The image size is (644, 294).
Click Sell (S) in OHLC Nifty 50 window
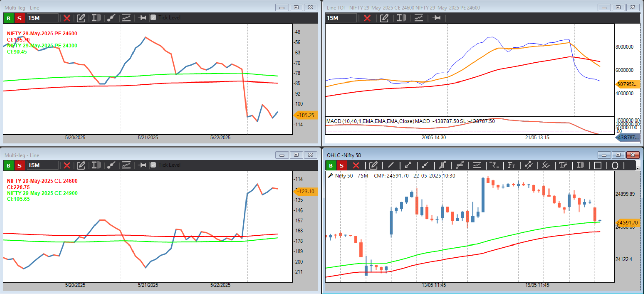[342, 165]
